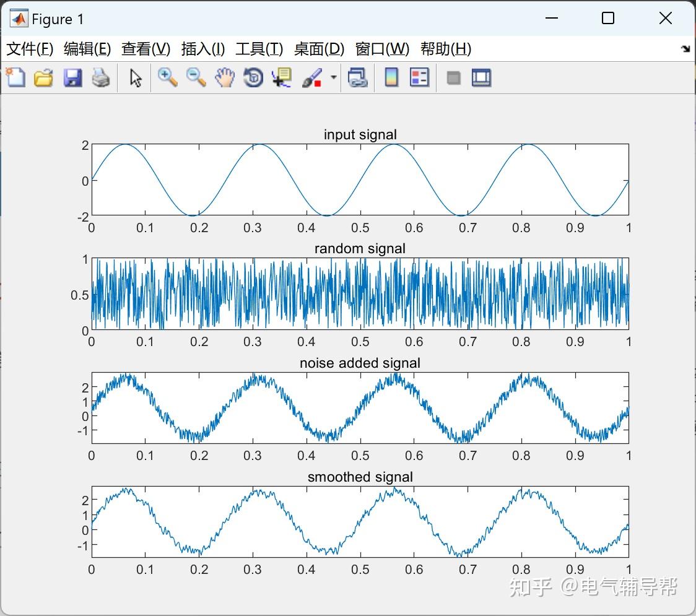Insert a legend via toolbar icon
The width and height of the screenshot is (696, 616).
(x=419, y=77)
